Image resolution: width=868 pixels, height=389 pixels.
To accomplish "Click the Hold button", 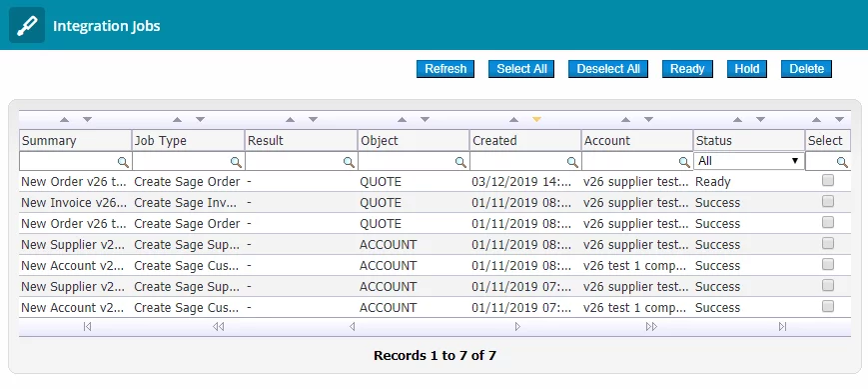I will tap(747, 69).
